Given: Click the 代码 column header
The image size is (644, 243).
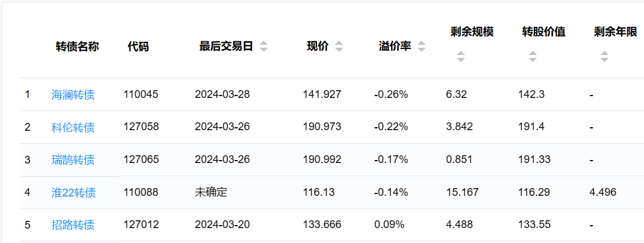Looking at the screenshot, I should pos(138,47).
